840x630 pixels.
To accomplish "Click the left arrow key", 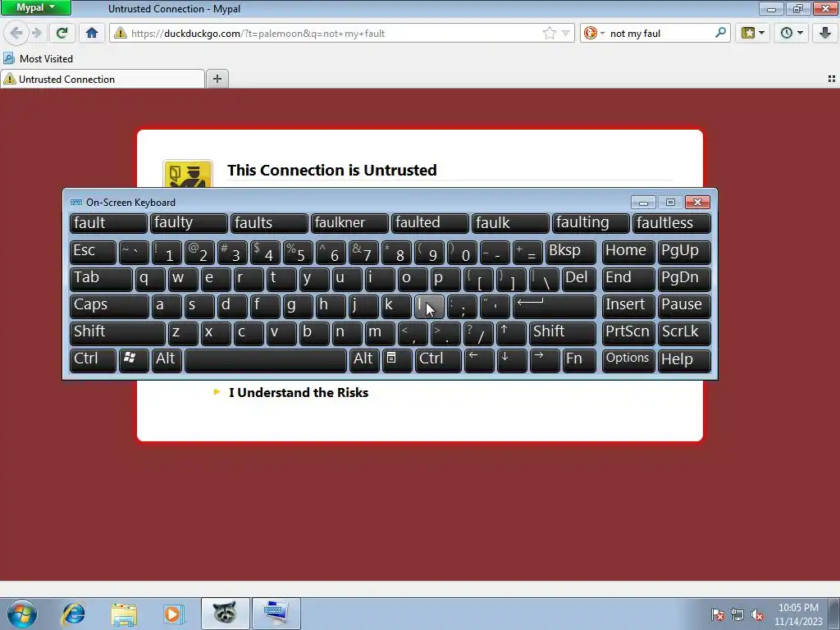I will (x=479, y=360).
